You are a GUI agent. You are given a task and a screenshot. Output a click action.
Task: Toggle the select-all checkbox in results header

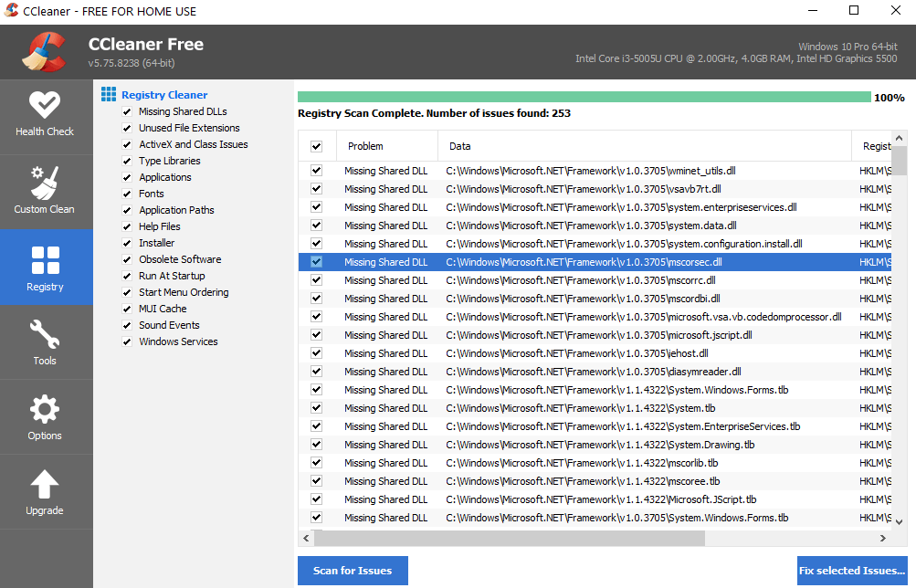pyautogui.click(x=317, y=146)
